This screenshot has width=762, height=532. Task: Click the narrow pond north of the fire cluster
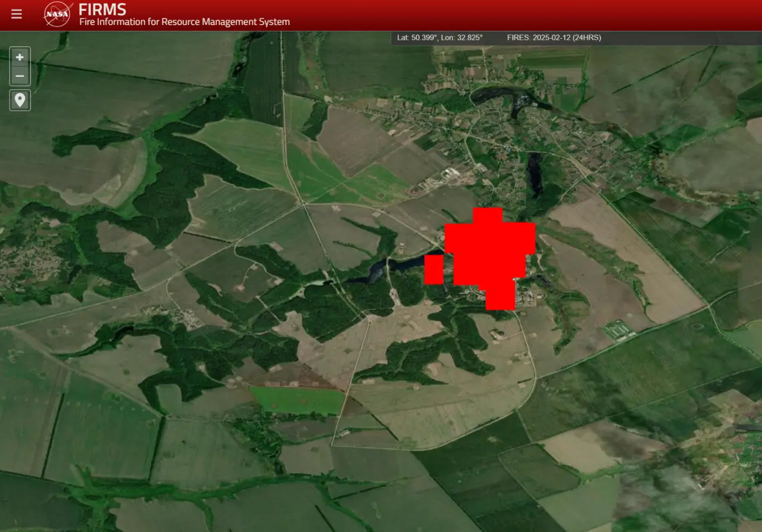535,173
